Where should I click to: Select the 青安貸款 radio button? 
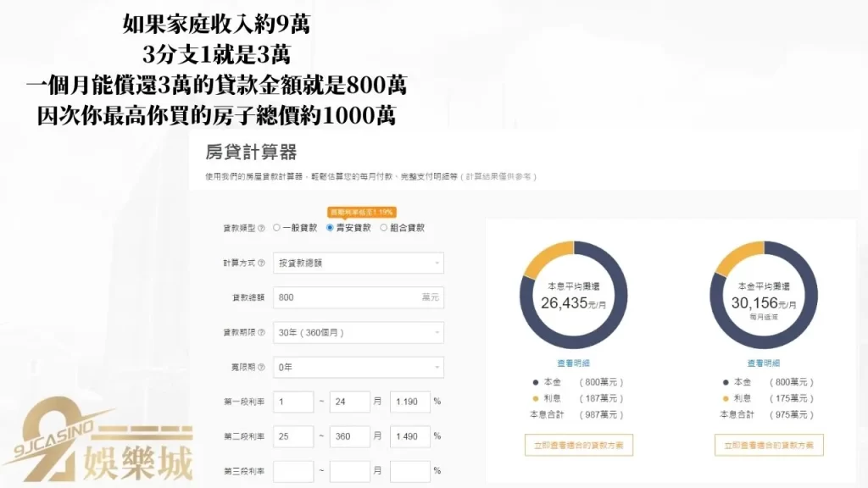pyautogui.click(x=329, y=226)
